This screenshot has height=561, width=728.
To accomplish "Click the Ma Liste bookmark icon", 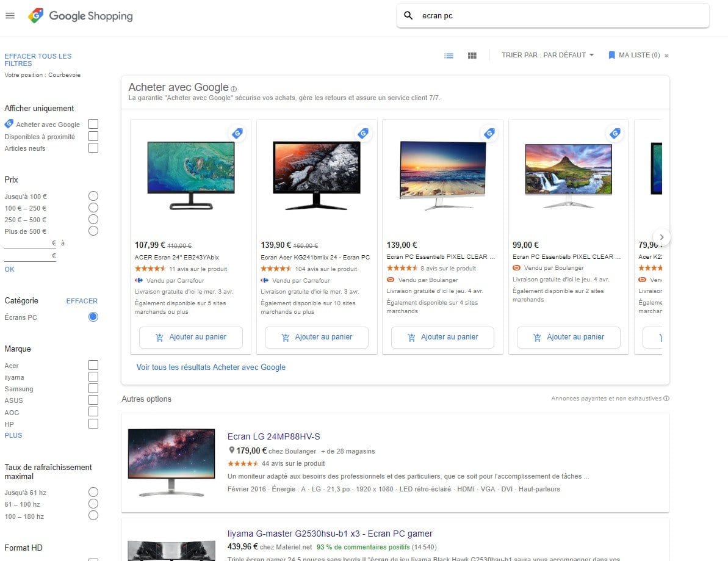I will [611, 56].
